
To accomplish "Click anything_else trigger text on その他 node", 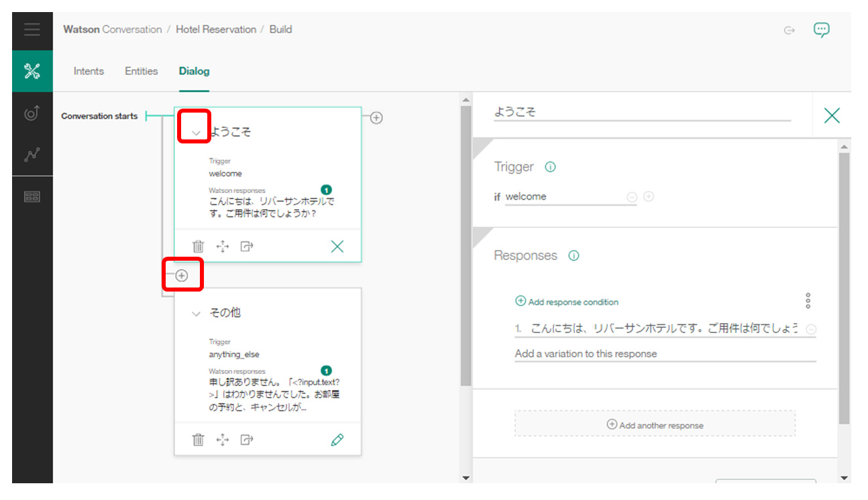I will point(233,355).
